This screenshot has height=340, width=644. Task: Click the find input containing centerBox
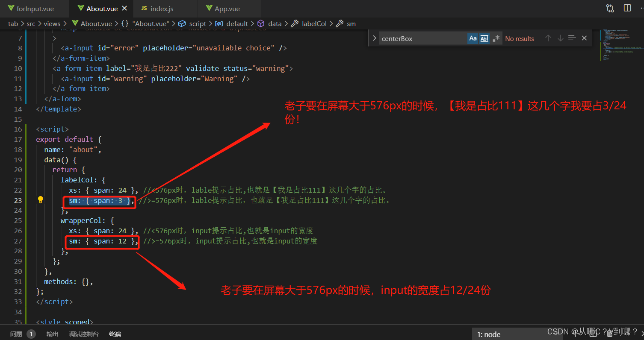422,38
